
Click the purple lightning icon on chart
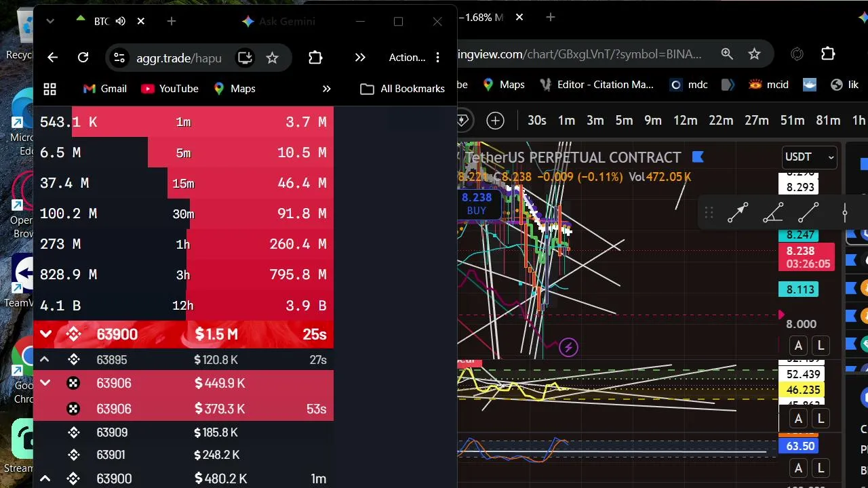[568, 348]
